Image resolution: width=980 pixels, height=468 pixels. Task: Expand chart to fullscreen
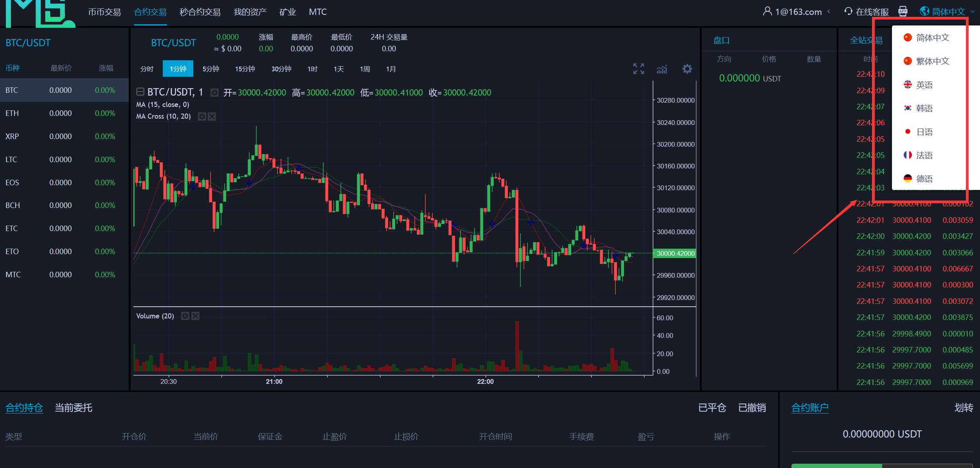[x=638, y=69]
